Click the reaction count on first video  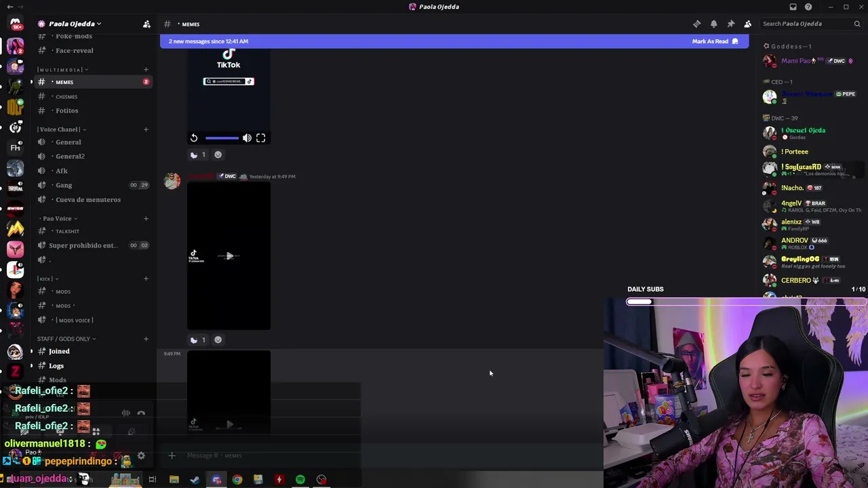coord(198,155)
